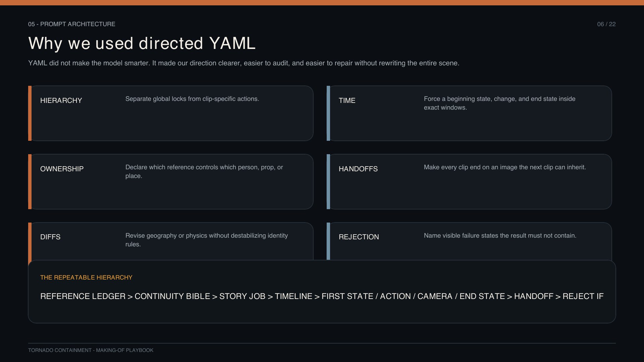This screenshot has height=362, width=644.
Task: Click 'CONTINUITY BIBLE' in the hierarchy chain
Action: pos(172,296)
